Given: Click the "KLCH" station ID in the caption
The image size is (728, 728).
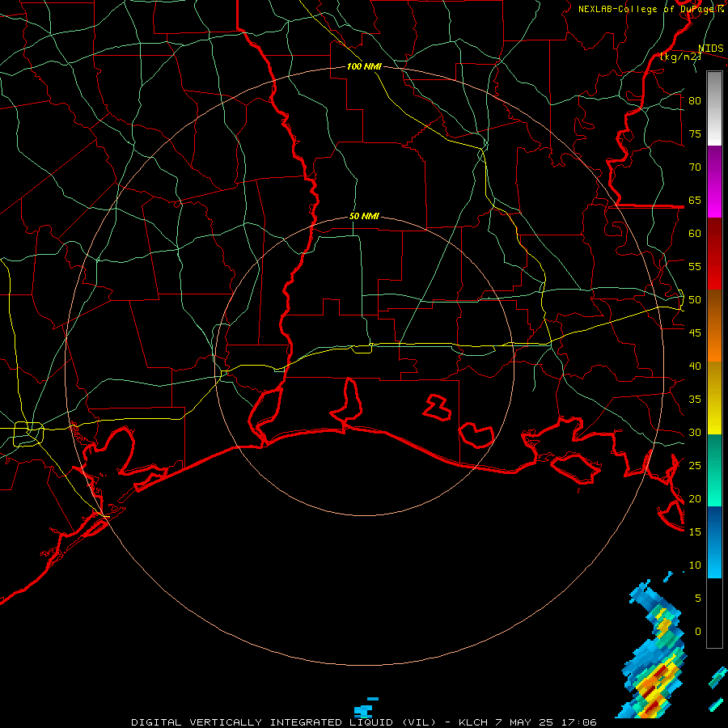Looking at the screenshot, I should pyautogui.click(x=472, y=722).
